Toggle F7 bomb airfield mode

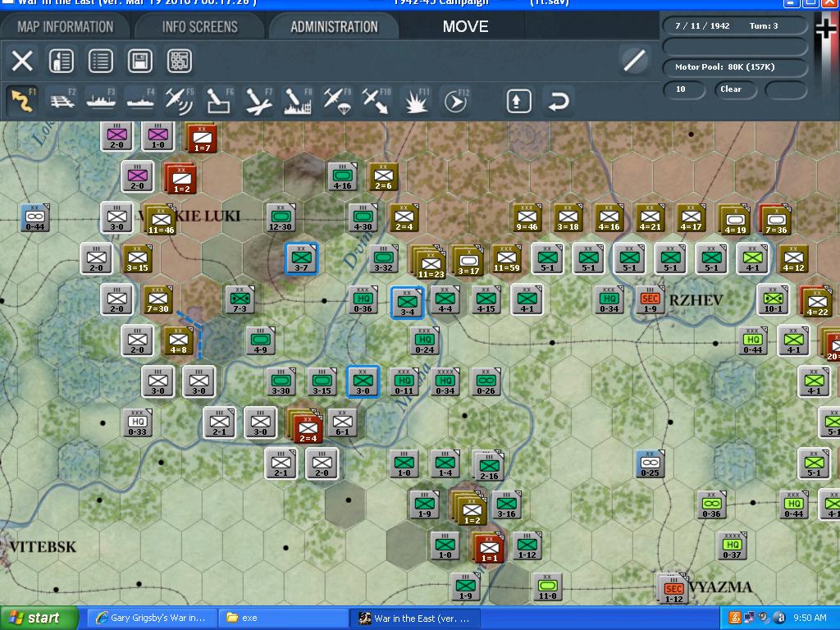tap(258, 101)
